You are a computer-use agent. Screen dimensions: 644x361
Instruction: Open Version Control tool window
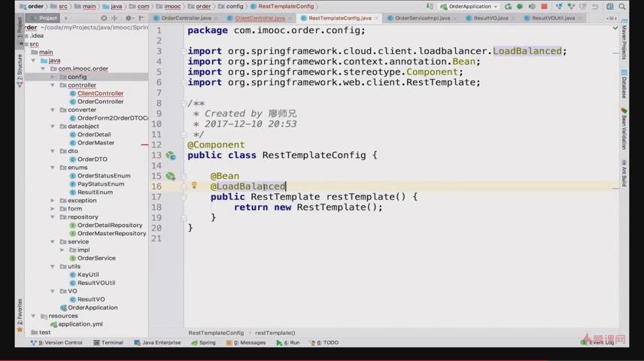tap(56, 342)
